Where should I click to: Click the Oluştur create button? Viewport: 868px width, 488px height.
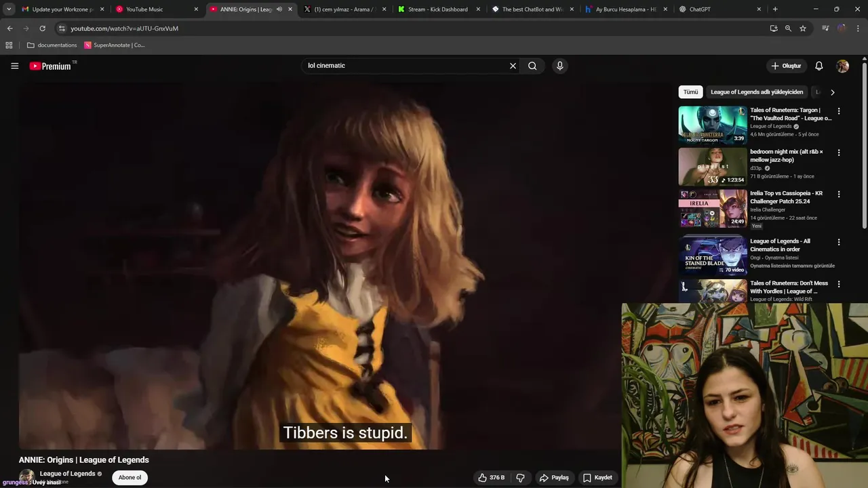click(x=786, y=66)
